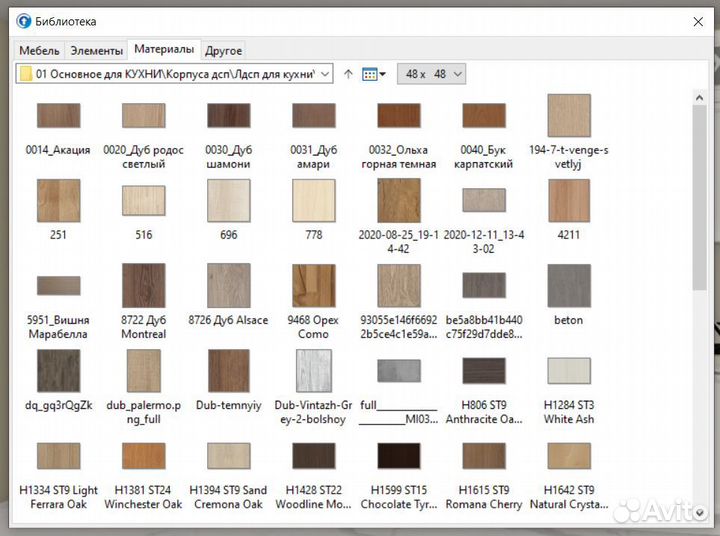Choose the 0032_Ольха горная темная material
720x536 pixels.
click(x=398, y=115)
